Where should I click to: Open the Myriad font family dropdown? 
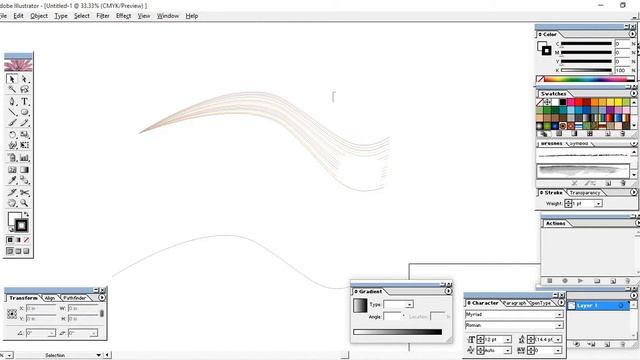coord(559,314)
